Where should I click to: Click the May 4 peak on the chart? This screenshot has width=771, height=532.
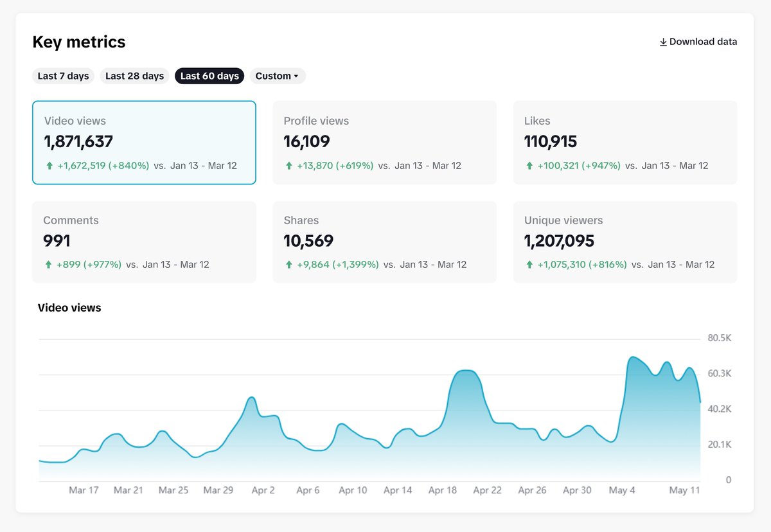[634, 358]
